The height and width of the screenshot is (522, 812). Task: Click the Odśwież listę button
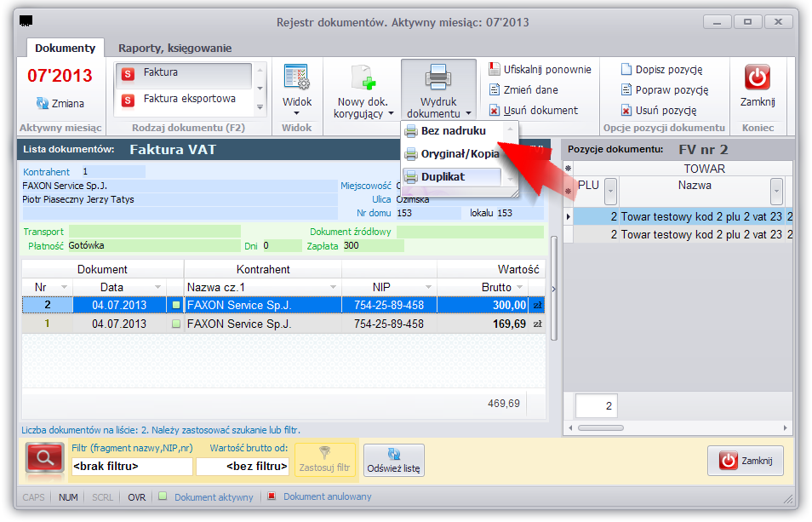click(393, 460)
